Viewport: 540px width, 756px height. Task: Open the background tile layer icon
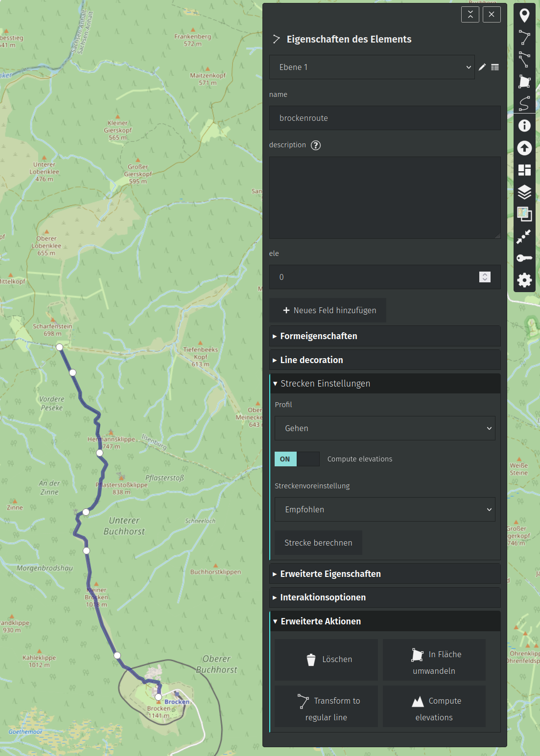tap(524, 214)
